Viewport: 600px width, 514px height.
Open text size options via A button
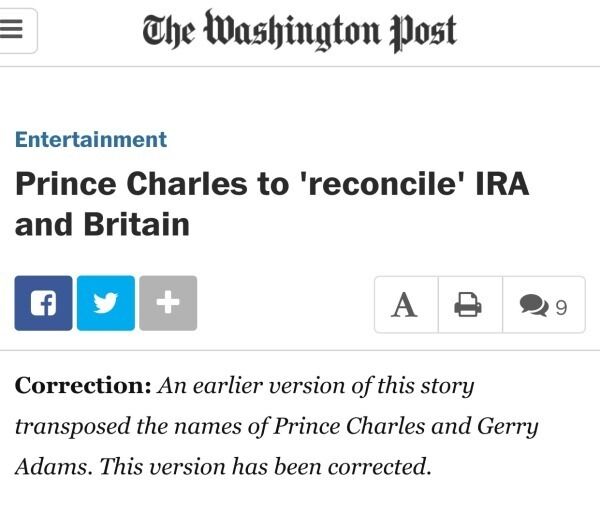point(404,305)
